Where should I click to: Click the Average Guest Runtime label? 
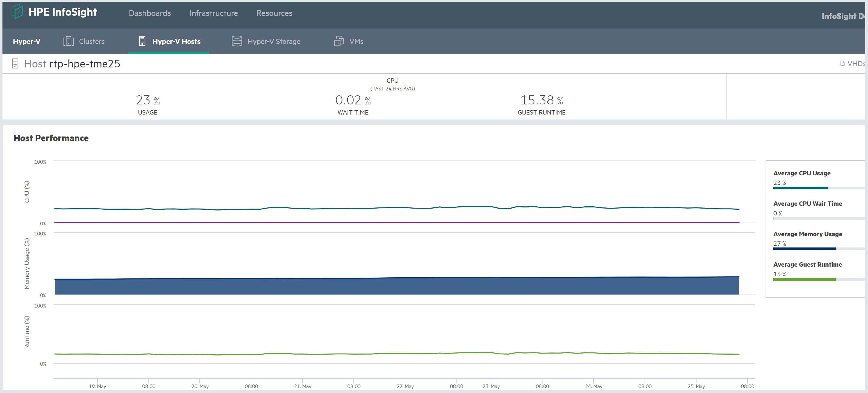click(807, 264)
